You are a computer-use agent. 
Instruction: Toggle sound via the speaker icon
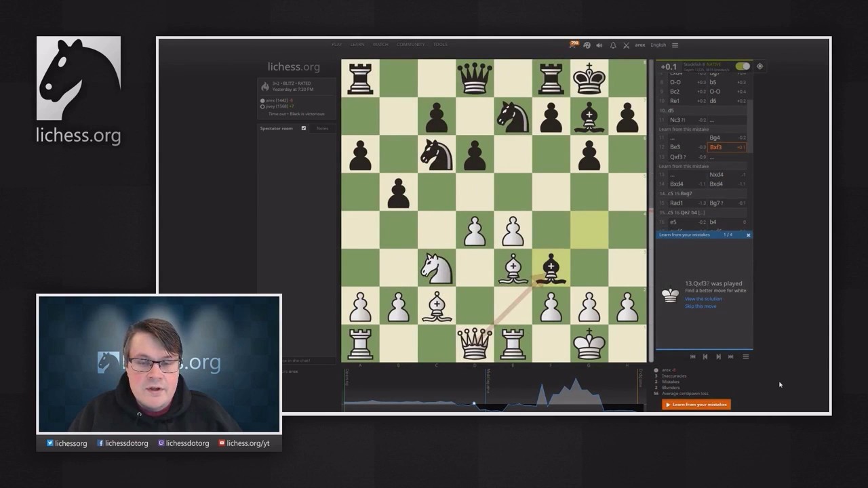599,45
